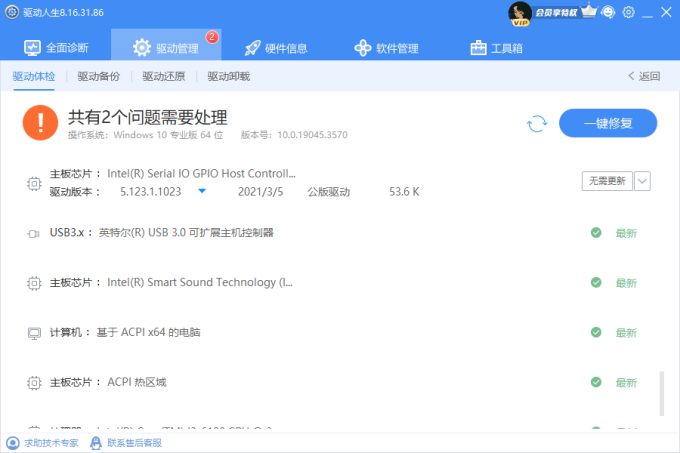Expand the driver version dropdown arrow
Screen dimensions: 680x453
(201, 190)
